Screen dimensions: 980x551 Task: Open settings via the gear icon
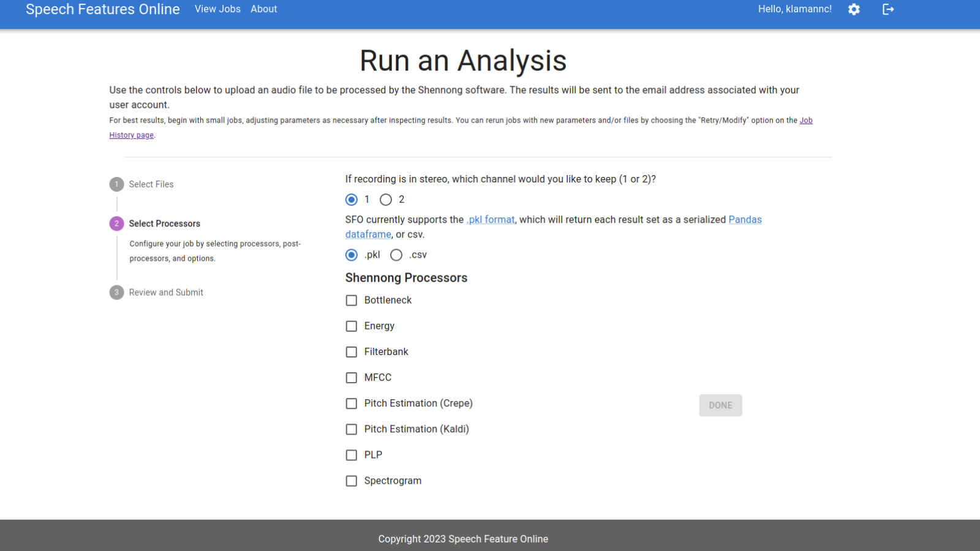[854, 9]
